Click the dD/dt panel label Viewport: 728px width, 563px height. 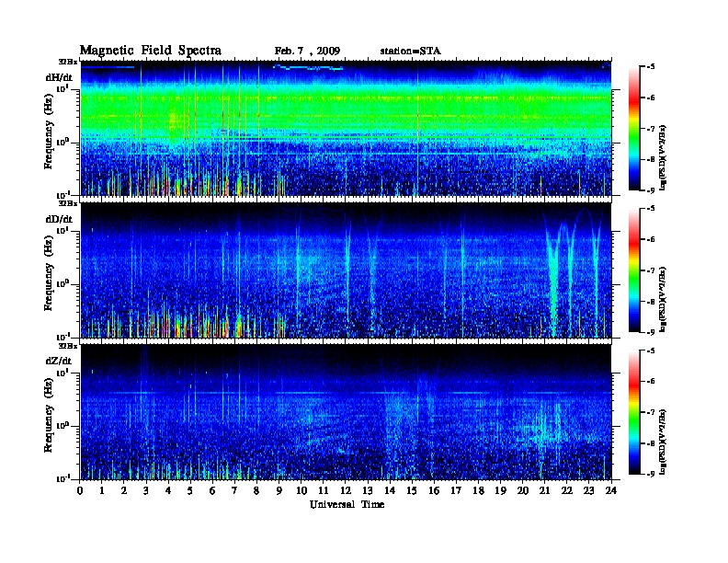tap(59, 219)
